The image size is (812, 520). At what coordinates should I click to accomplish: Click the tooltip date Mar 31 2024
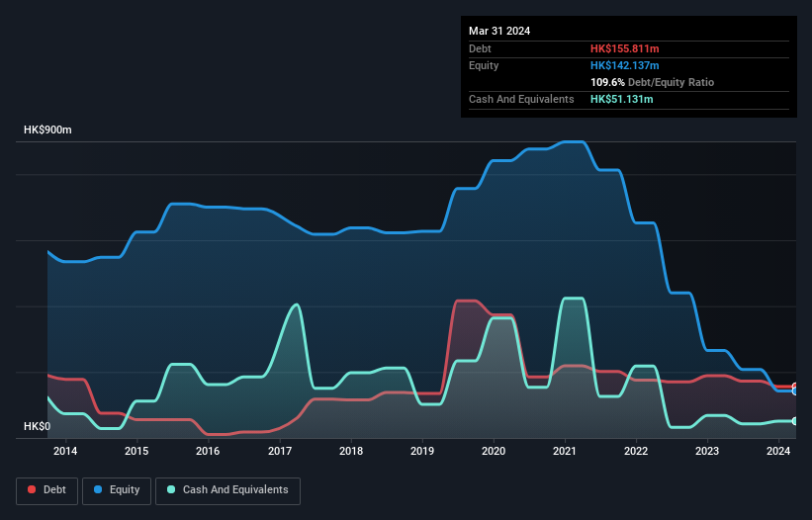499,31
